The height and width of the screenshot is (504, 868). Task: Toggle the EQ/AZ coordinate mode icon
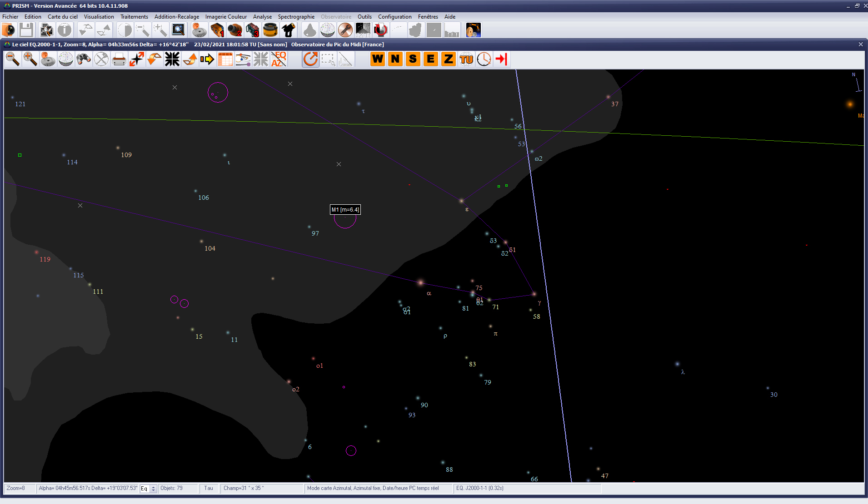pos(279,59)
